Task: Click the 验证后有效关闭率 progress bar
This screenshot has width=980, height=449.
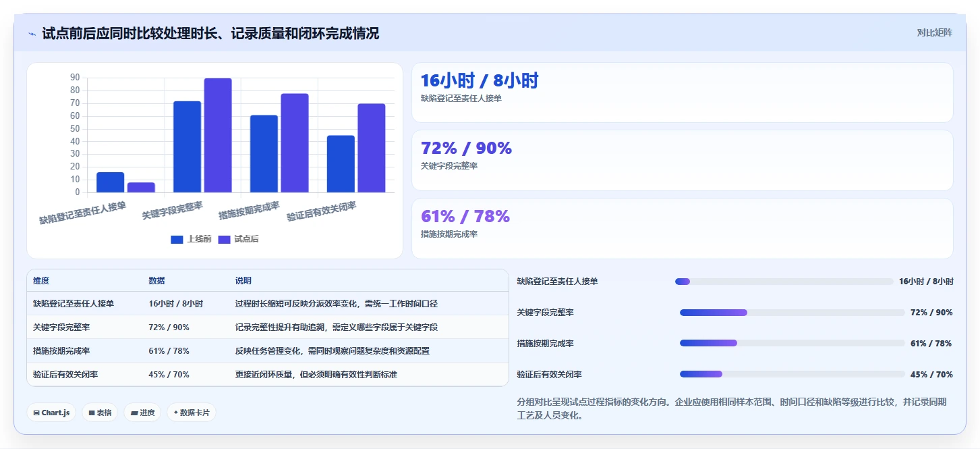Action: (x=792, y=374)
